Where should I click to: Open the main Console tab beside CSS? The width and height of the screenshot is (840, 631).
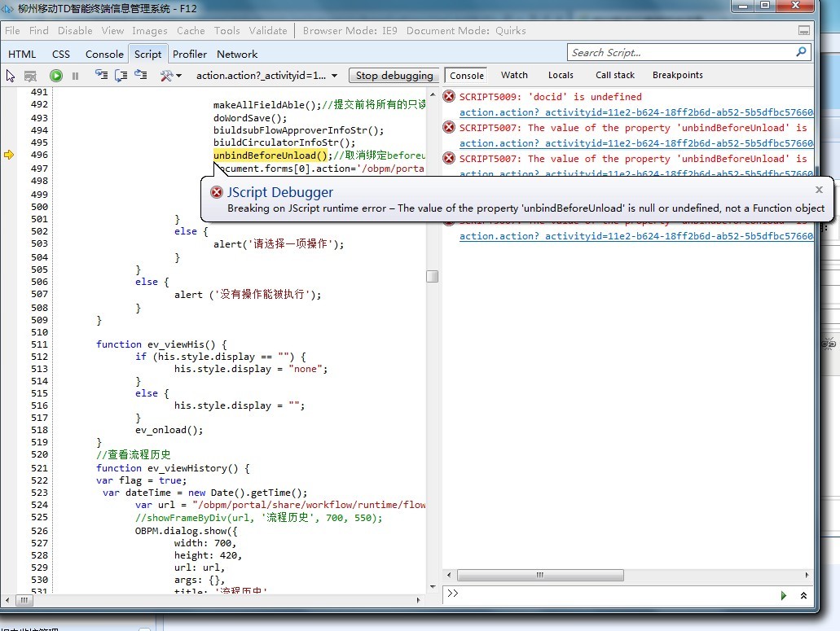click(x=104, y=54)
